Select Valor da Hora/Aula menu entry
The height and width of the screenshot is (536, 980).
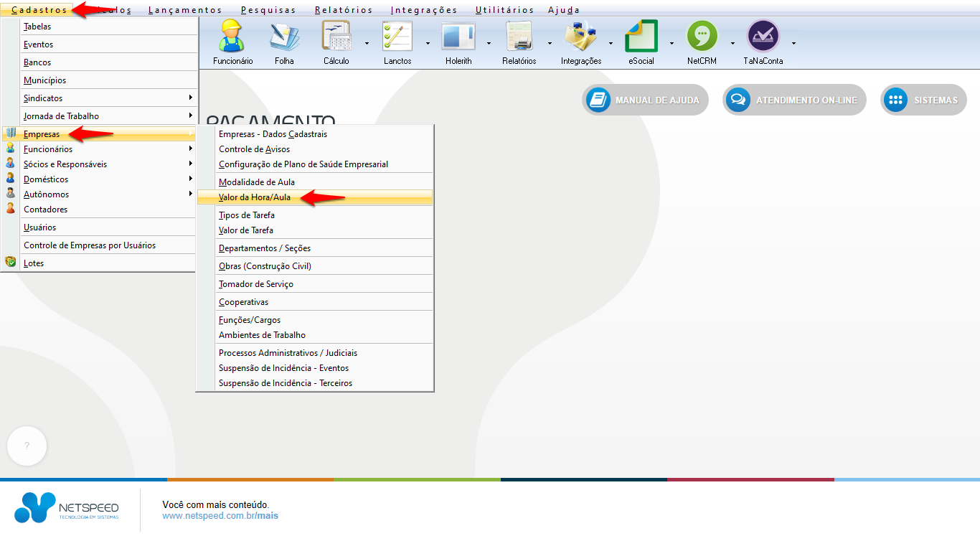[255, 197]
